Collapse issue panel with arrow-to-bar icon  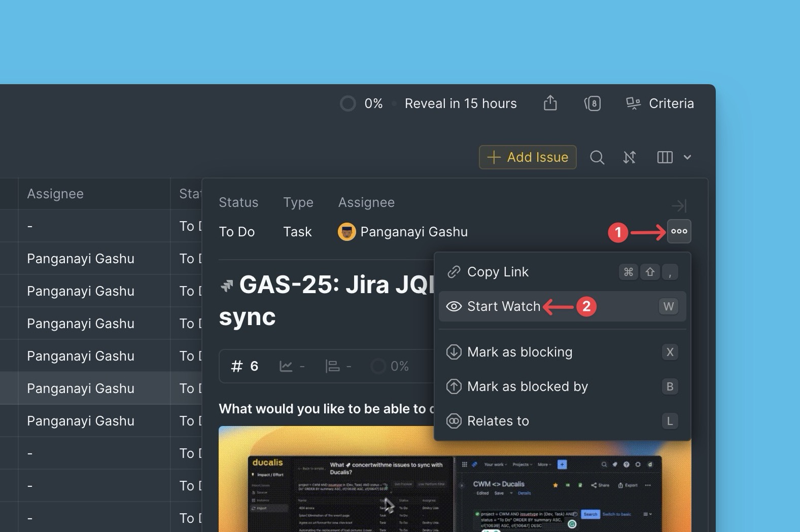pyautogui.click(x=679, y=205)
